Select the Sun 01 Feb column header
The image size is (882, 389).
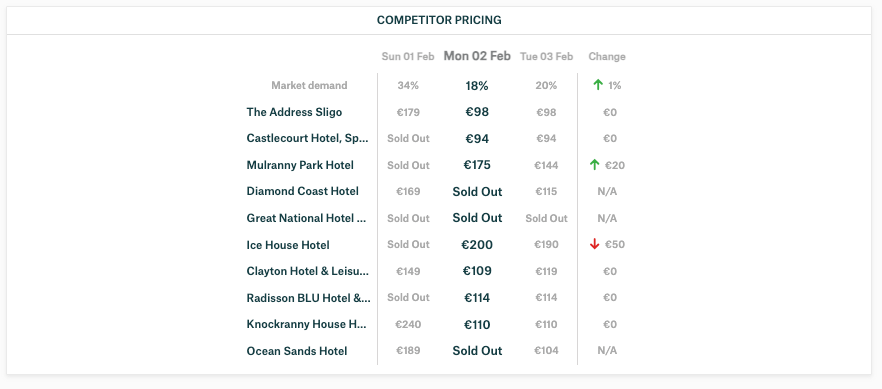[x=408, y=56]
